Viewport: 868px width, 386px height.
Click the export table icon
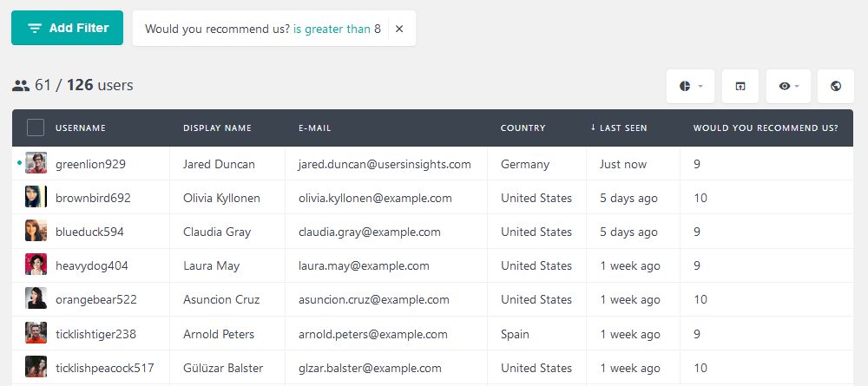(x=740, y=86)
